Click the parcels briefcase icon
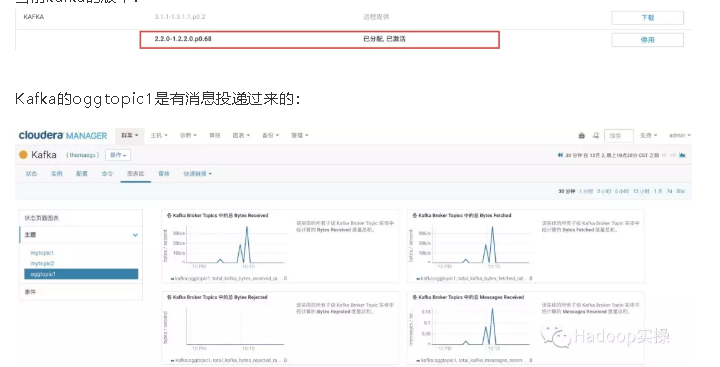Screen dimensions: 720x367 [582, 136]
